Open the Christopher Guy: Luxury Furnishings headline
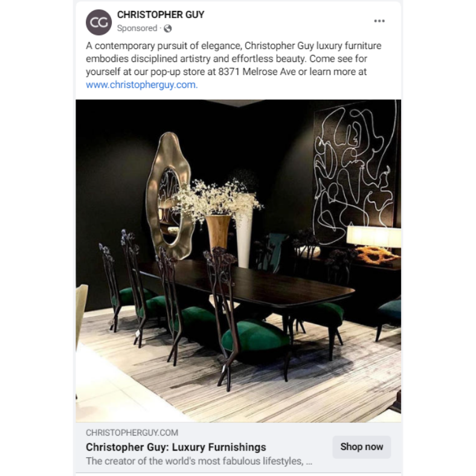Screen dimensions: 476x476 tap(176, 447)
